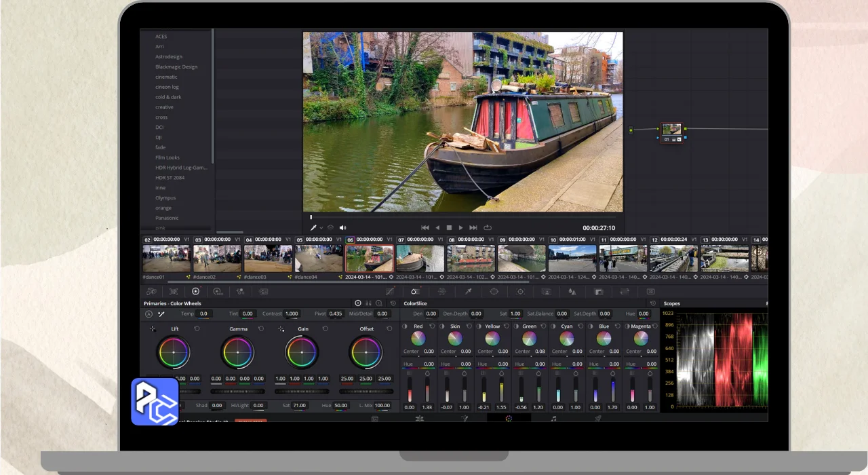Click the Camera Raw palette icon
The width and height of the screenshot is (868, 475).
(151, 291)
